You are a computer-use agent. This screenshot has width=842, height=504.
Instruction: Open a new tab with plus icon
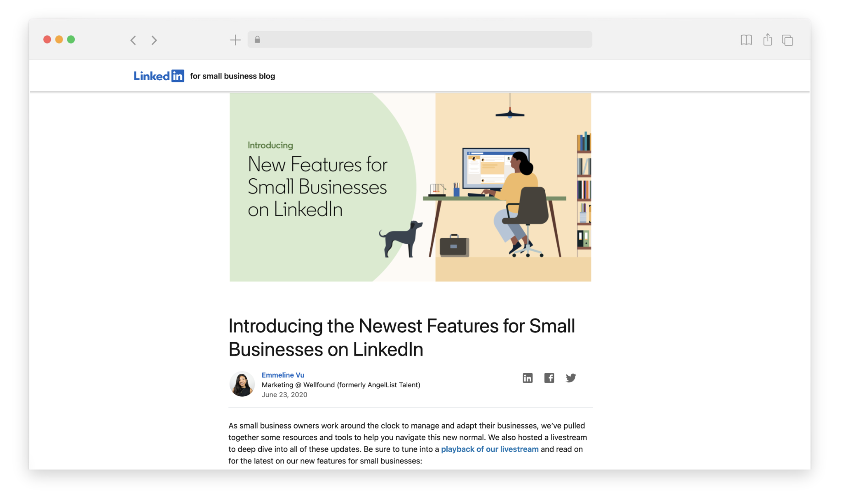pos(235,40)
